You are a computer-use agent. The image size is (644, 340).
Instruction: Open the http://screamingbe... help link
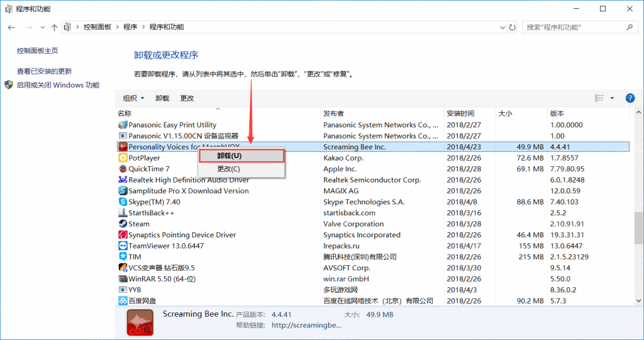coord(306,325)
